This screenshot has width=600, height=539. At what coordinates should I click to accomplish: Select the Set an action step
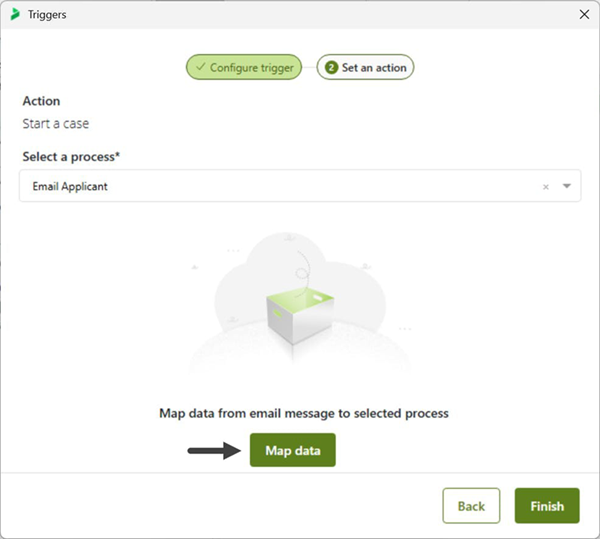(x=365, y=67)
